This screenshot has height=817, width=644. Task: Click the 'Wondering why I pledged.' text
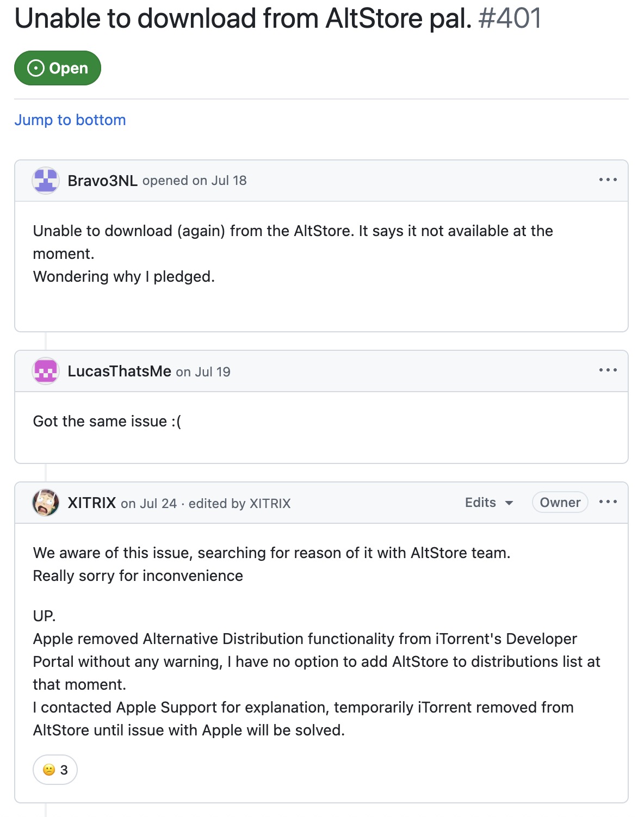(x=124, y=277)
